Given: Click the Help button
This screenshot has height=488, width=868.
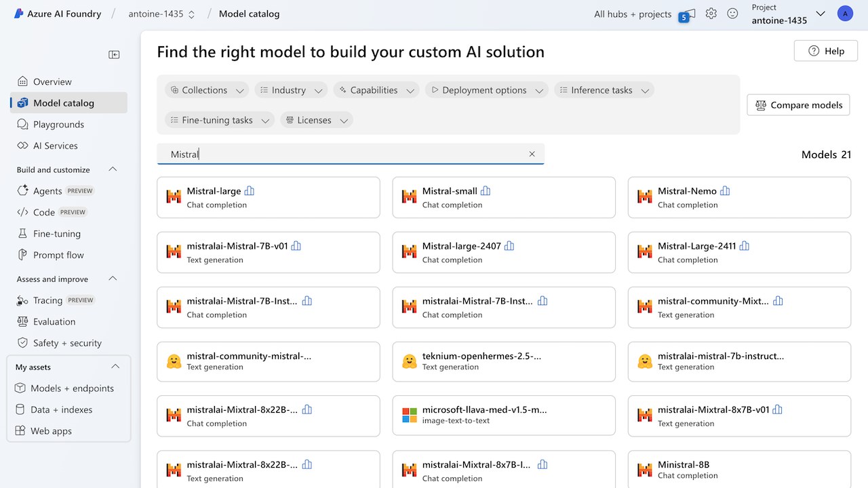Looking at the screenshot, I should 826,51.
